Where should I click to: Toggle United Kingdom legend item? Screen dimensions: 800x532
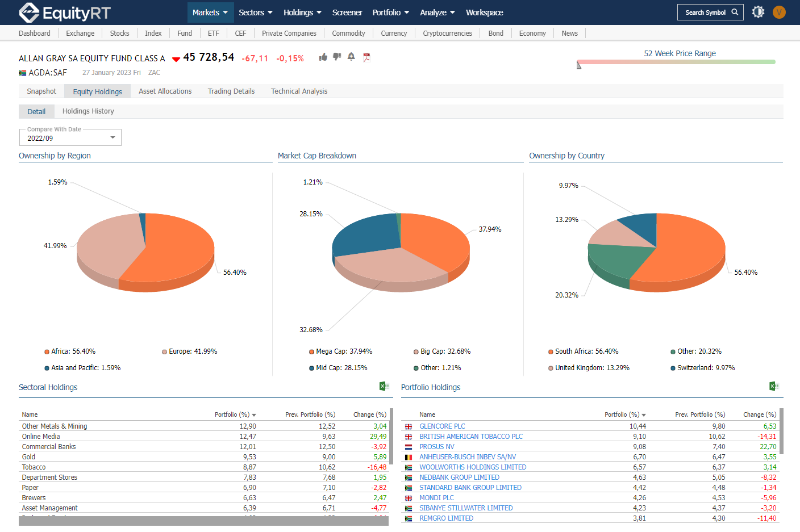point(589,368)
